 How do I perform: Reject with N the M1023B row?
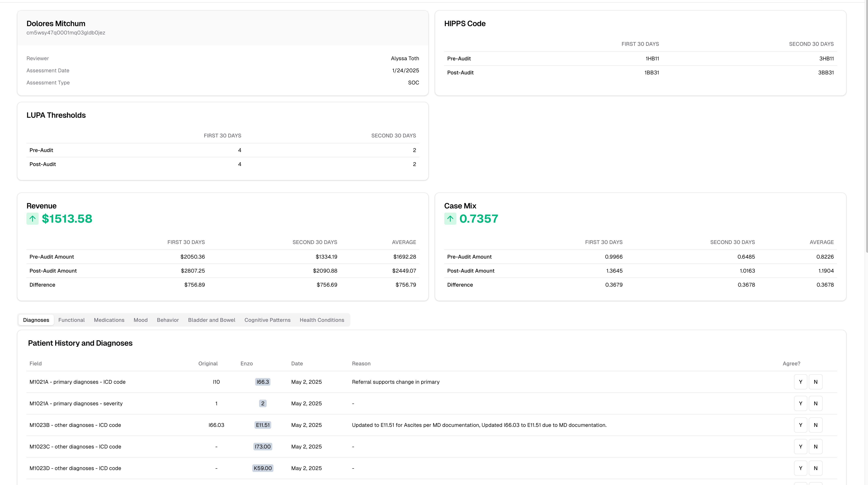pos(815,425)
